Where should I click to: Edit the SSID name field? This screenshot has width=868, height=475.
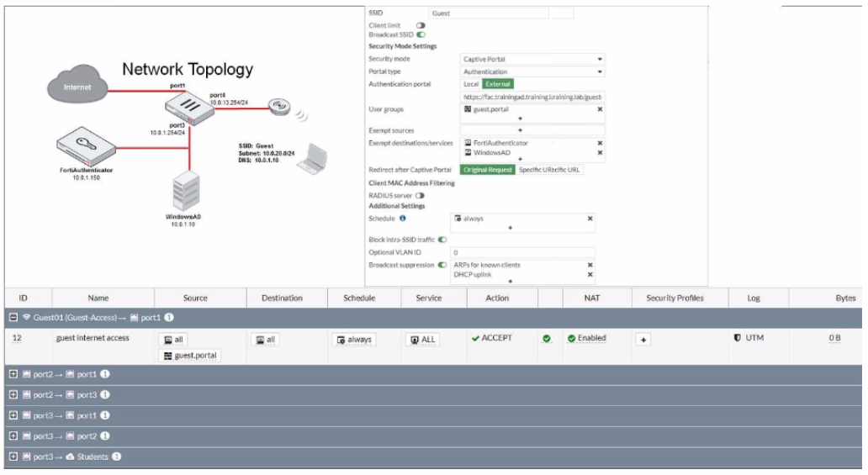click(488, 13)
